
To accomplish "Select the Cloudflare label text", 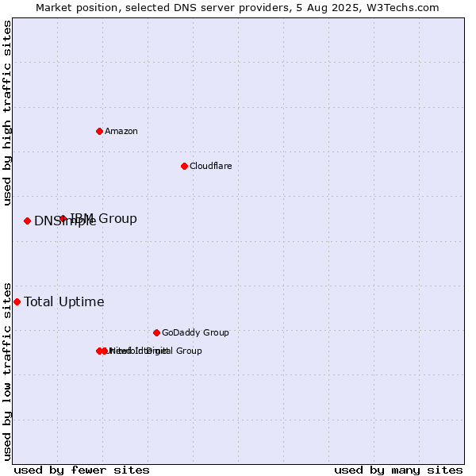I will 211,166.
